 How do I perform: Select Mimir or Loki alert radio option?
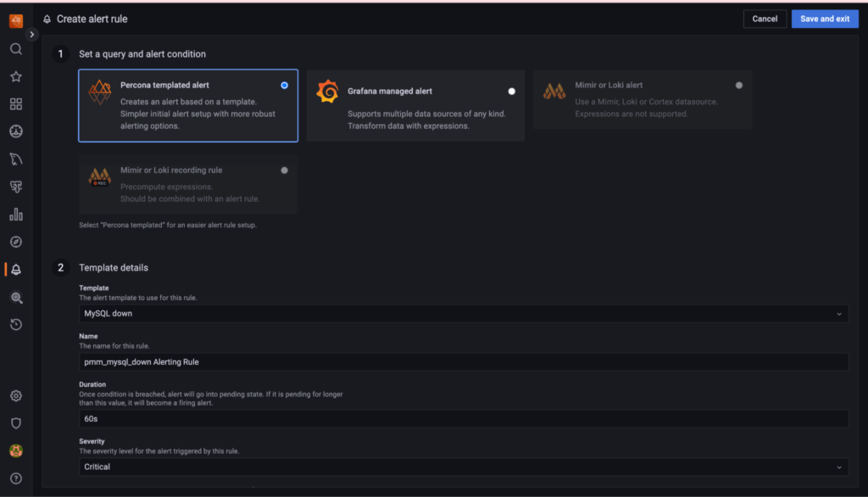click(739, 85)
